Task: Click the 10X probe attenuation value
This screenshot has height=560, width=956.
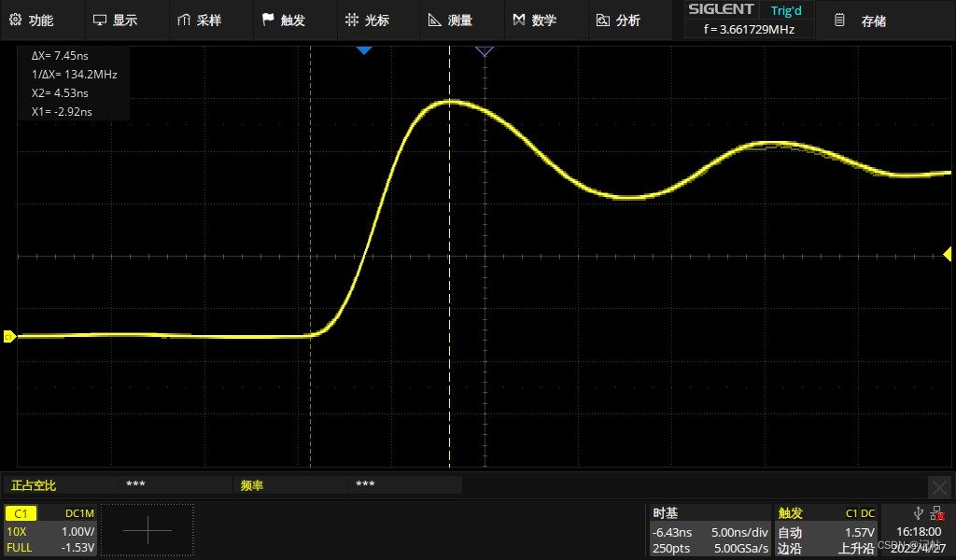Action: pyautogui.click(x=17, y=531)
